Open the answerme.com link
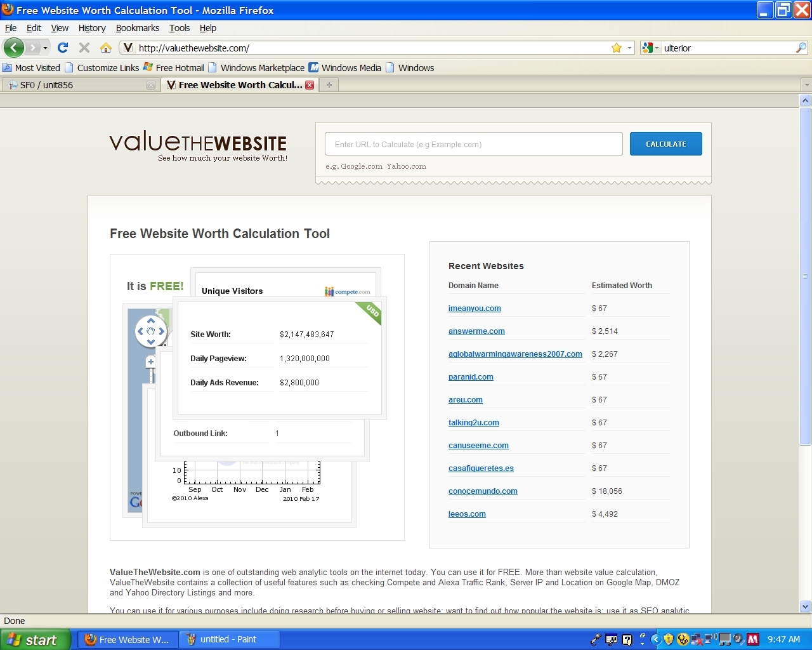 pos(476,331)
